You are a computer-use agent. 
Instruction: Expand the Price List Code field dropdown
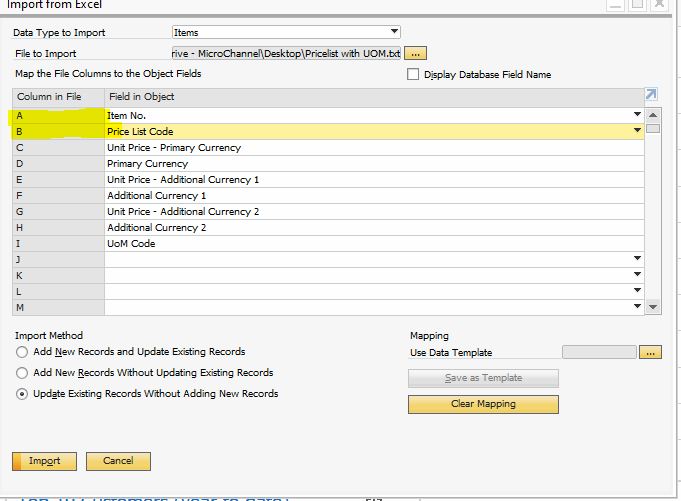point(637,131)
